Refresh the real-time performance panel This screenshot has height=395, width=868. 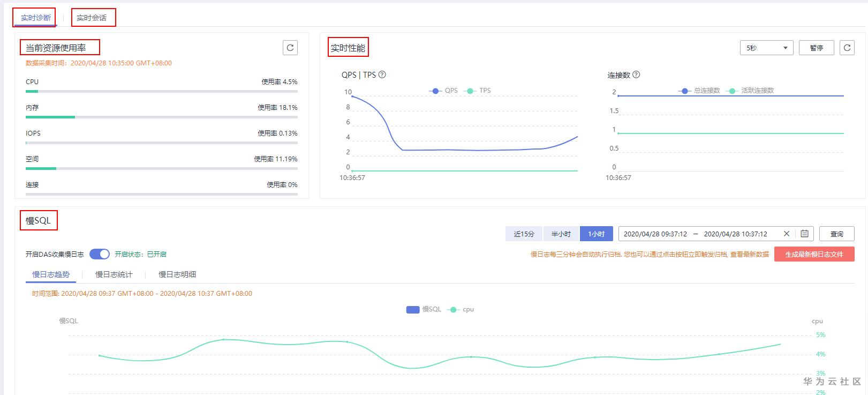click(847, 48)
